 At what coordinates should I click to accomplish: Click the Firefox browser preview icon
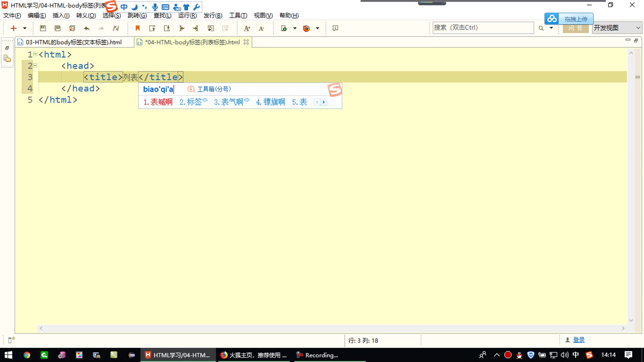[306, 28]
